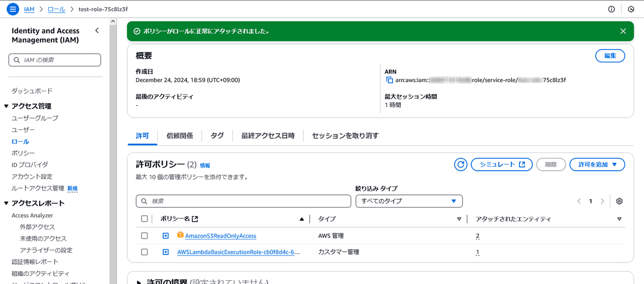Go to IAM breadcrumb link
Image resolution: width=644 pixels, height=284 pixels.
[30, 9]
